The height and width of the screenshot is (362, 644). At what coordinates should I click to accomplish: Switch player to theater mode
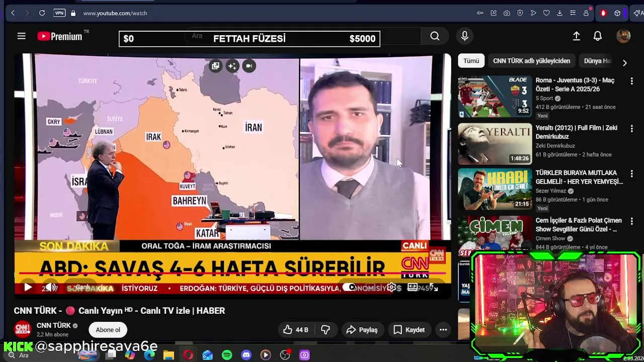pyautogui.click(x=413, y=288)
